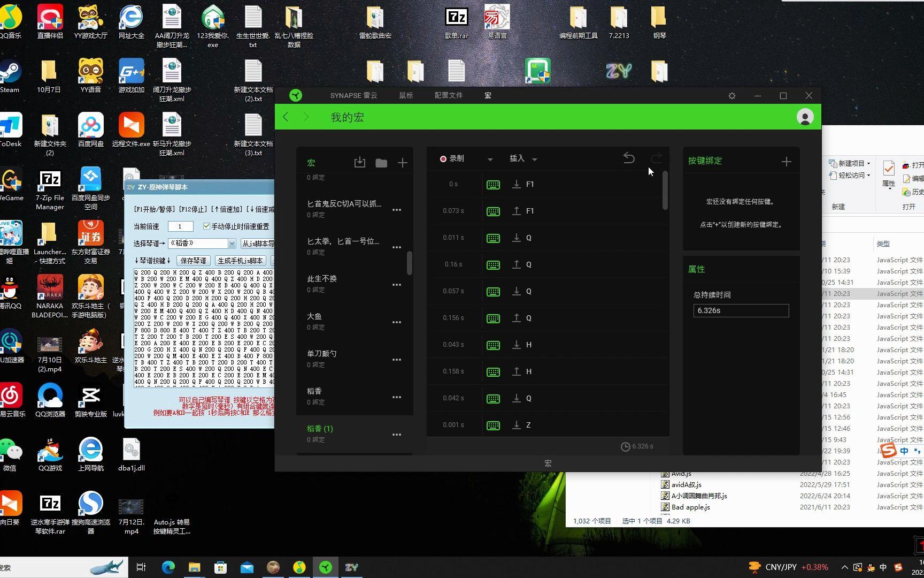Viewport: 924px width, 578px height.
Task: Open 易语言 desktop icon
Action: (497, 22)
